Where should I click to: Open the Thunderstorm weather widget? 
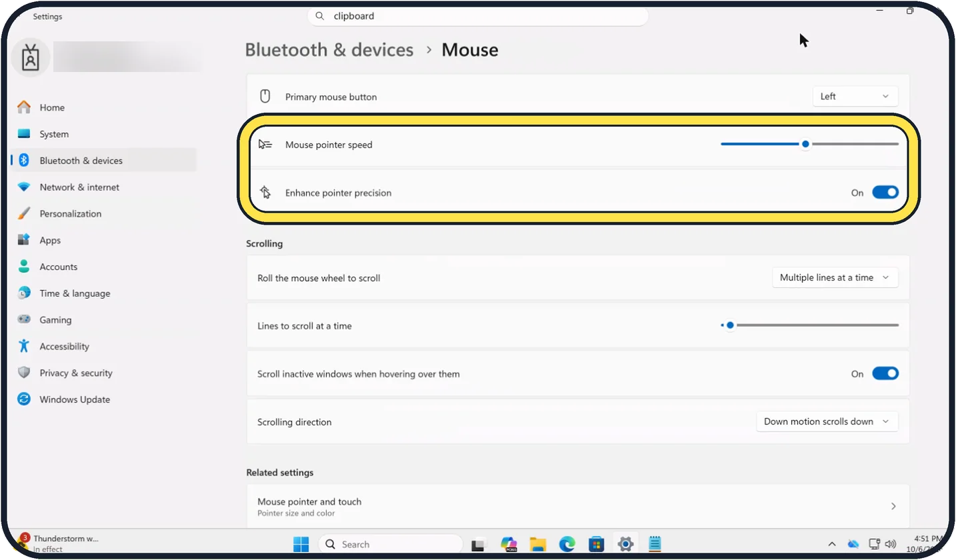pos(59,543)
